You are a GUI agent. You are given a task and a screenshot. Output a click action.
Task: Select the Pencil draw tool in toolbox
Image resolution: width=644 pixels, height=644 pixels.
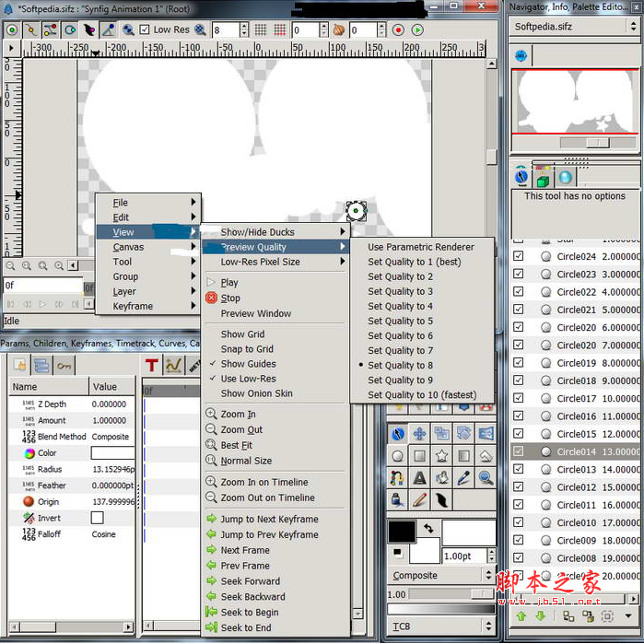pyautogui.click(x=419, y=500)
